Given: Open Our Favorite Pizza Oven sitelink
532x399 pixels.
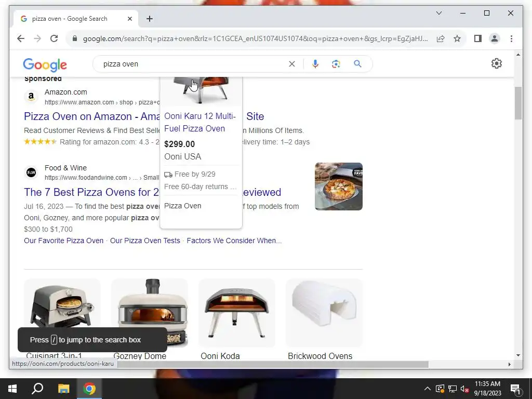Looking at the screenshot, I should (x=63, y=241).
